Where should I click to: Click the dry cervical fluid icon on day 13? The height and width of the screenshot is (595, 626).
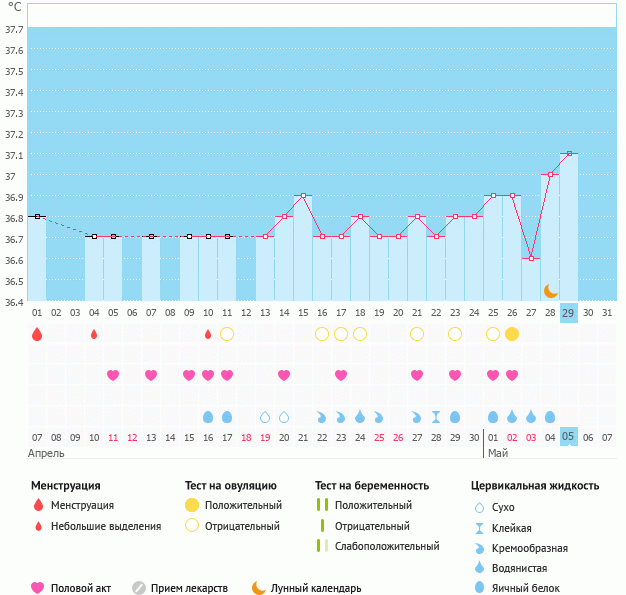pyautogui.click(x=265, y=416)
